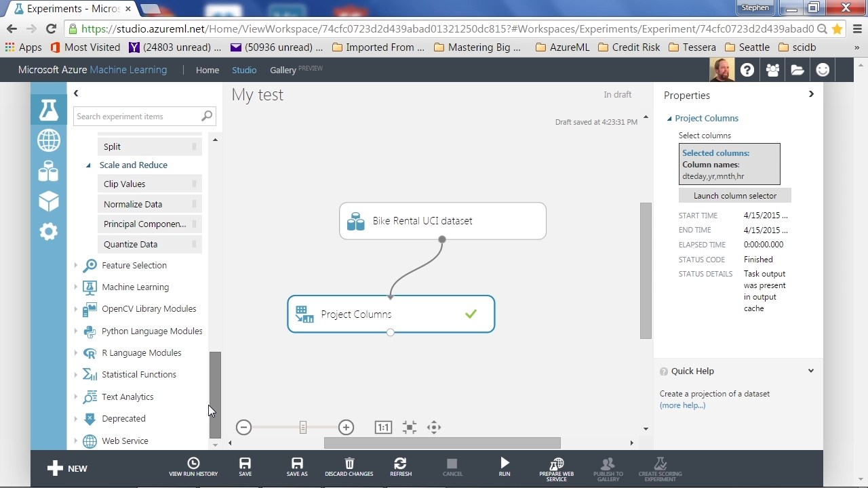Screen dimensions: 868x488
Task: Open the Experiments flask icon in sidebar
Action: coord(48,109)
